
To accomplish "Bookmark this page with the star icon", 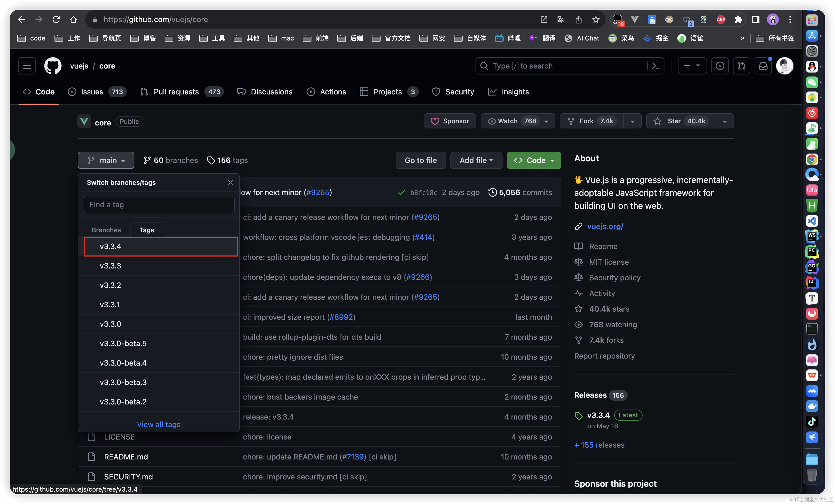I will tap(596, 20).
